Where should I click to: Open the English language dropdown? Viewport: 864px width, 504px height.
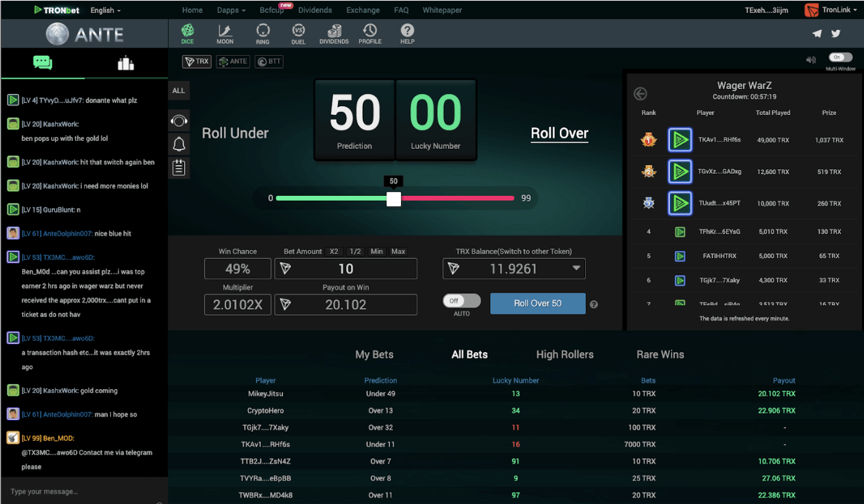pyautogui.click(x=106, y=10)
